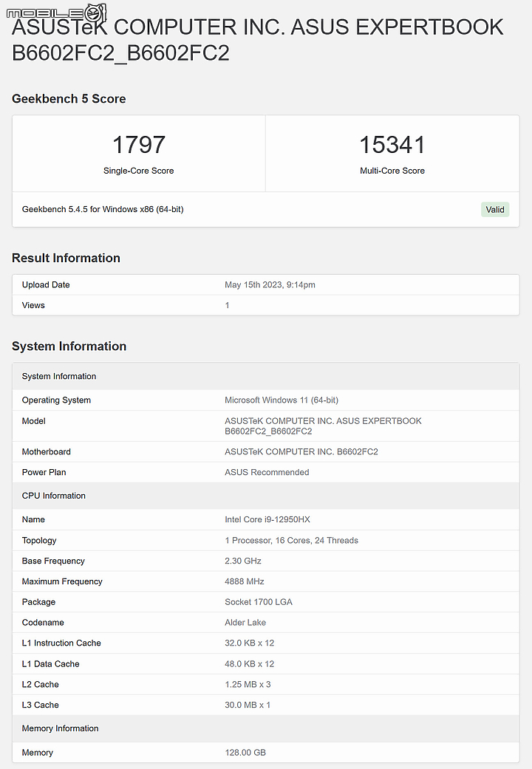Select the ASUS Recommended value

click(267, 473)
